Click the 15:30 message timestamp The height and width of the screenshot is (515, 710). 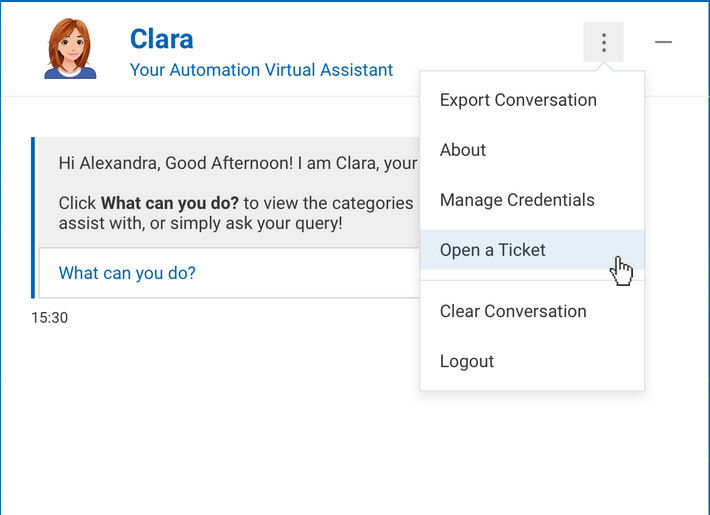coord(50,318)
